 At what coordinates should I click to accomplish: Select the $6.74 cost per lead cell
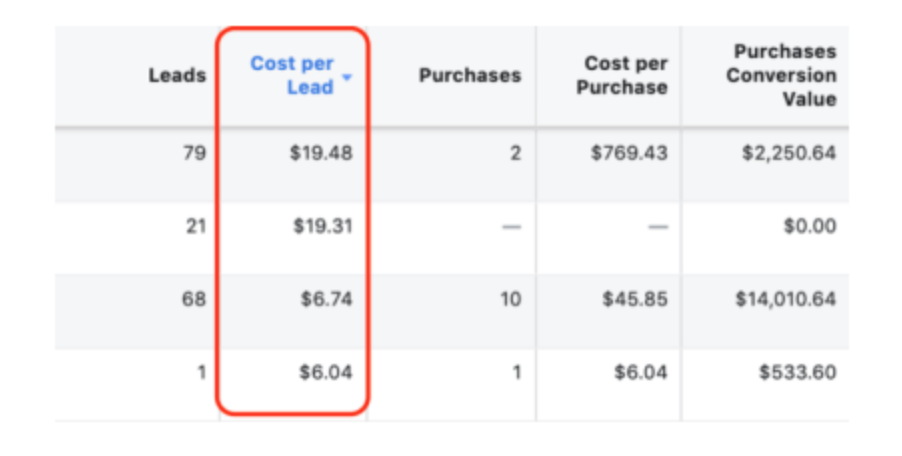(326, 300)
